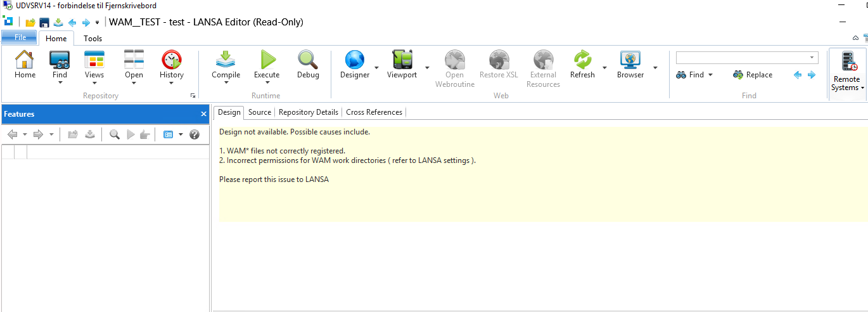Click the Features panel magnifier search icon
The image size is (868, 312).
tap(115, 134)
